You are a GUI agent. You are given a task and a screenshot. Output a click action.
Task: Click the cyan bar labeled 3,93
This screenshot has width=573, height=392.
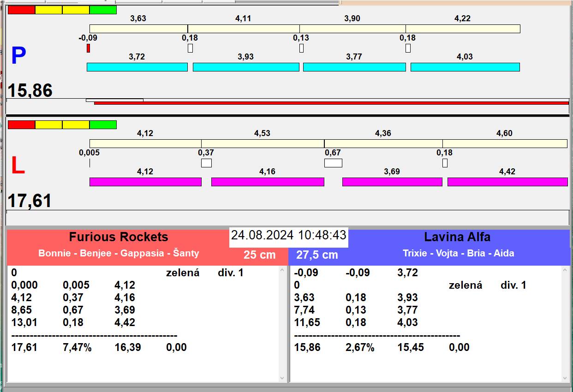pos(246,67)
